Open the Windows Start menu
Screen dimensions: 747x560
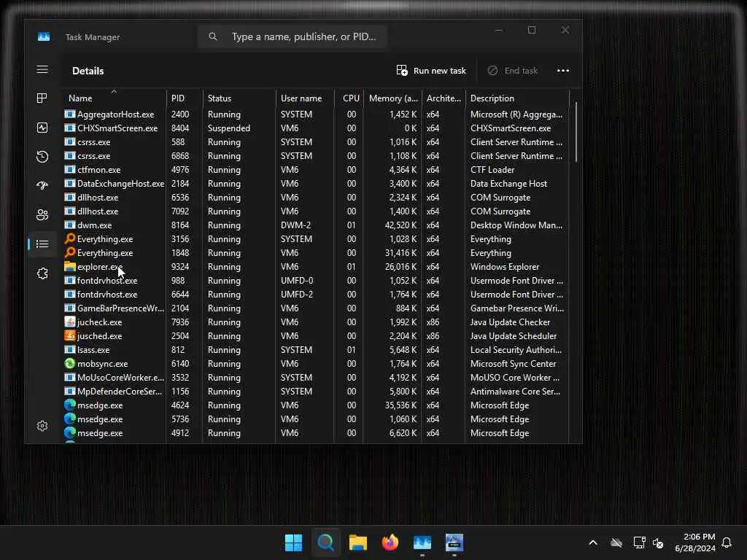[293, 542]
